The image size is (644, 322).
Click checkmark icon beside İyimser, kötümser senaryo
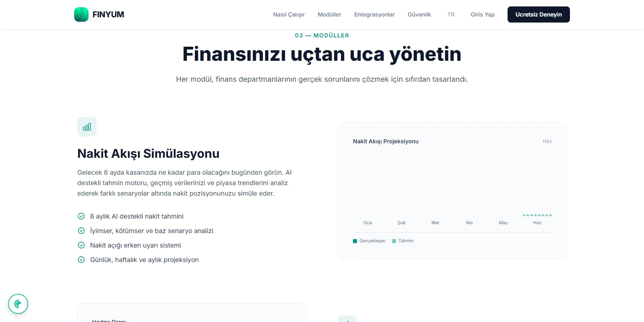click(81, 231)
